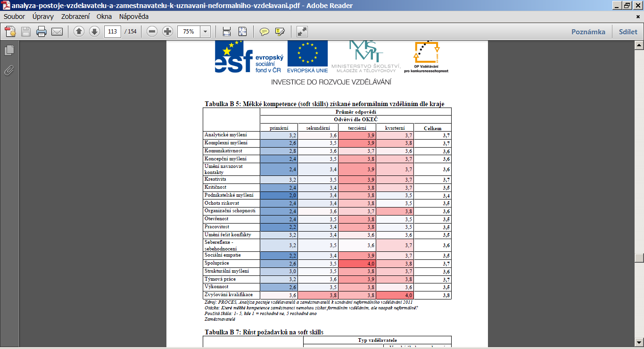Open the Poznámka pane

click(588, 32)
